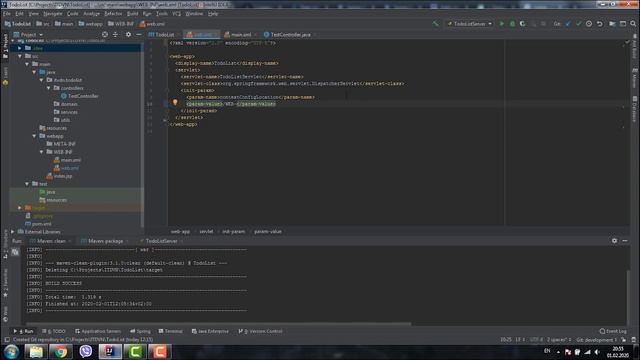Open Google Chrome from the taskbar
The height and width of the screenshot is (360, 640).
pyautogui.click(x=61, y=351)
